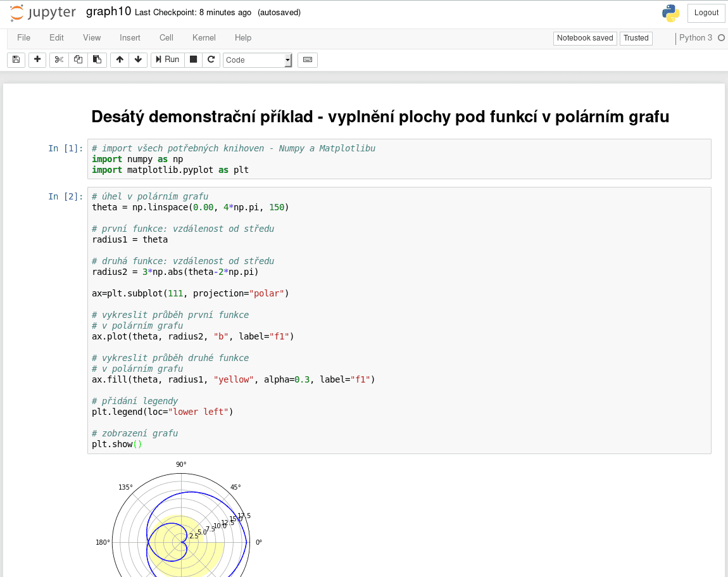The image size is (728, 577).
Task: Copy selected cells icon
Action: [78, 60]
